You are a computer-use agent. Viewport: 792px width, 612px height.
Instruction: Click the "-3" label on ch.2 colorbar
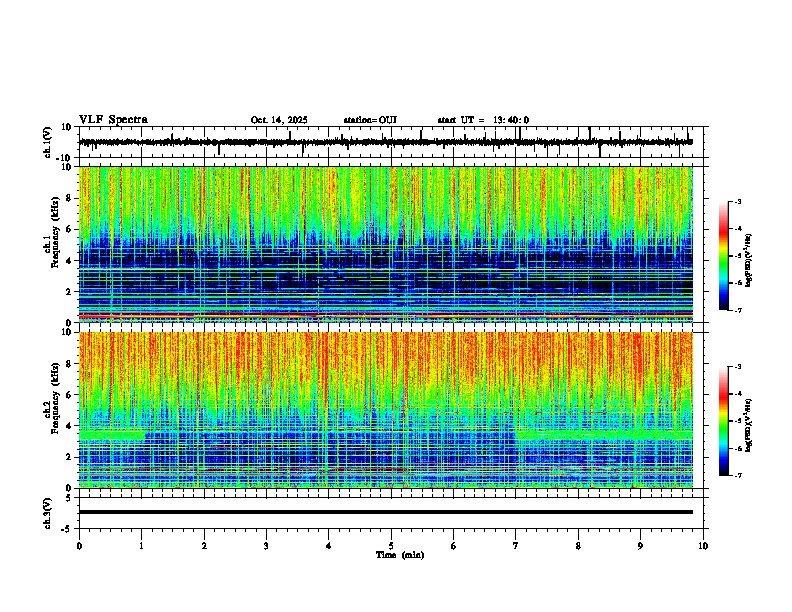click(738, 367)
